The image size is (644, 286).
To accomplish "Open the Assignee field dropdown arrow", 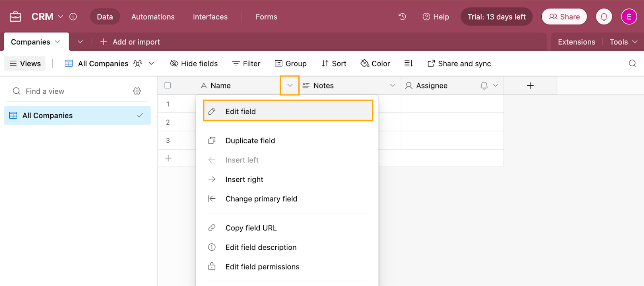I will [496, 85].
